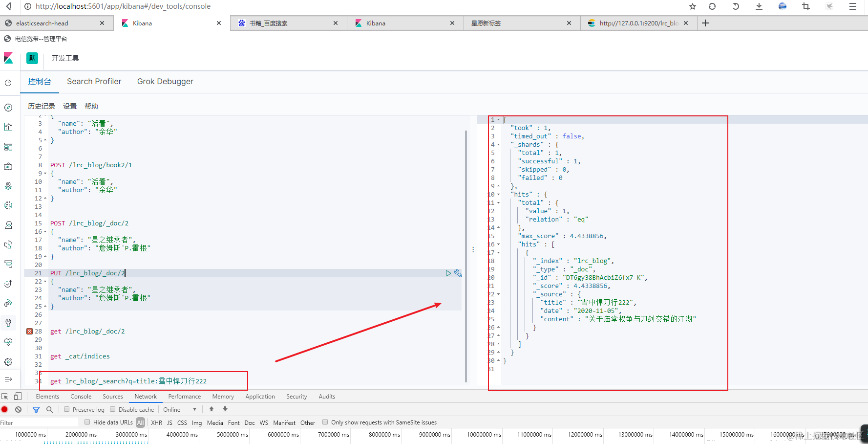
Task: Open the DevTools Console tab
Action: [81, 397]
